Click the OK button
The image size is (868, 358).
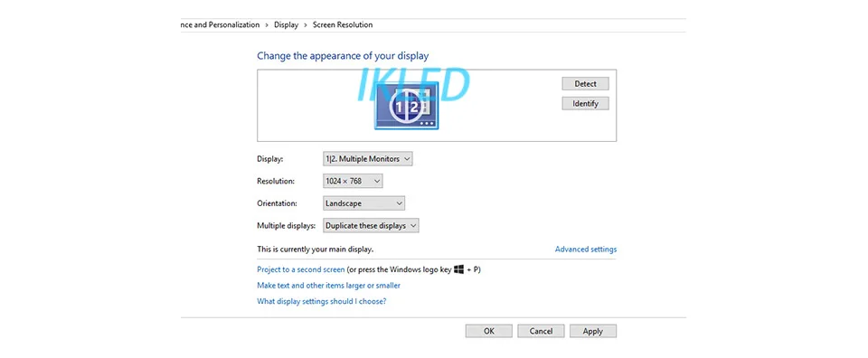pos(489,331)
